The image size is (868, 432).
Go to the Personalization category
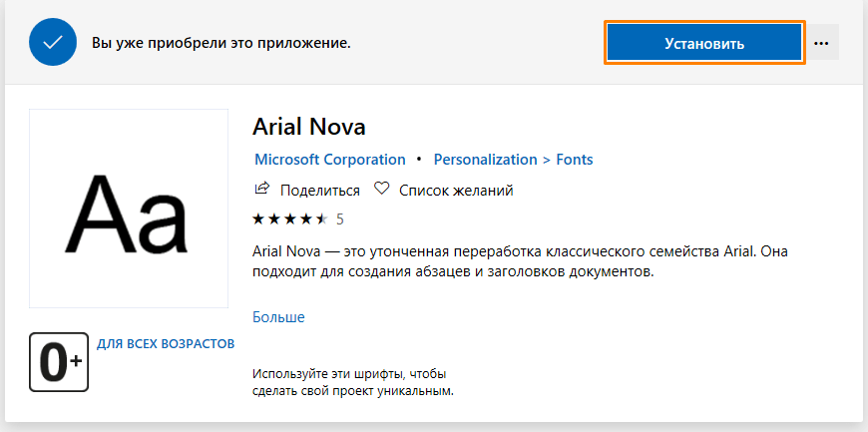click(x=485, y=159)
